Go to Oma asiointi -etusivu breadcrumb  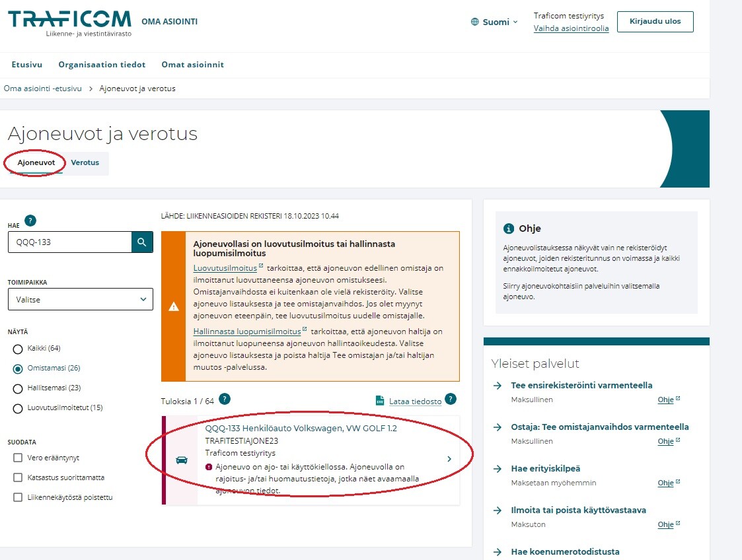(42, 88)
